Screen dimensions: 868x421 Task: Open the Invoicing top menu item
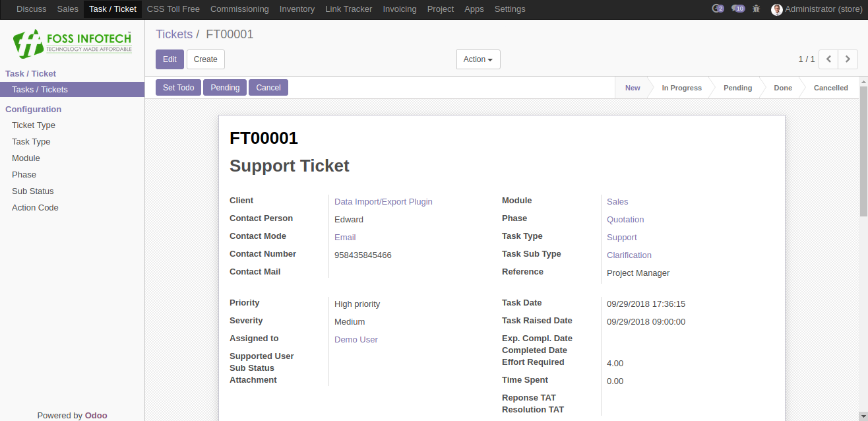(400, 9)
